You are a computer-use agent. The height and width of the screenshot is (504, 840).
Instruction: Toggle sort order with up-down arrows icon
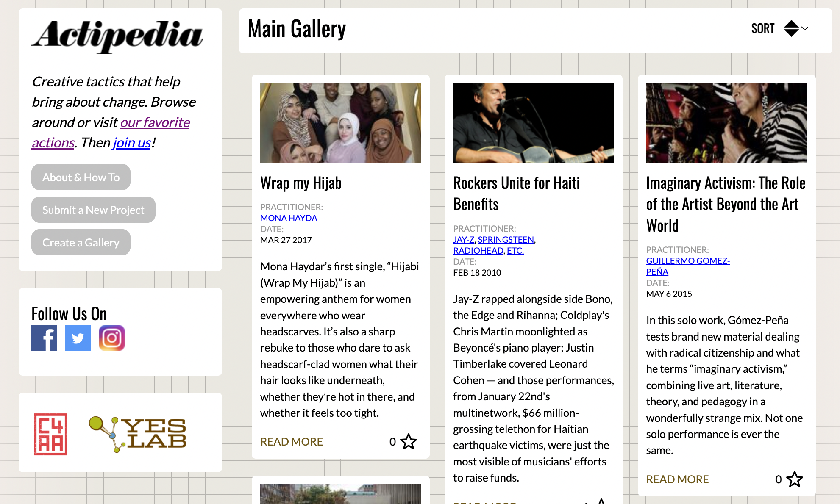coord(791,28)
